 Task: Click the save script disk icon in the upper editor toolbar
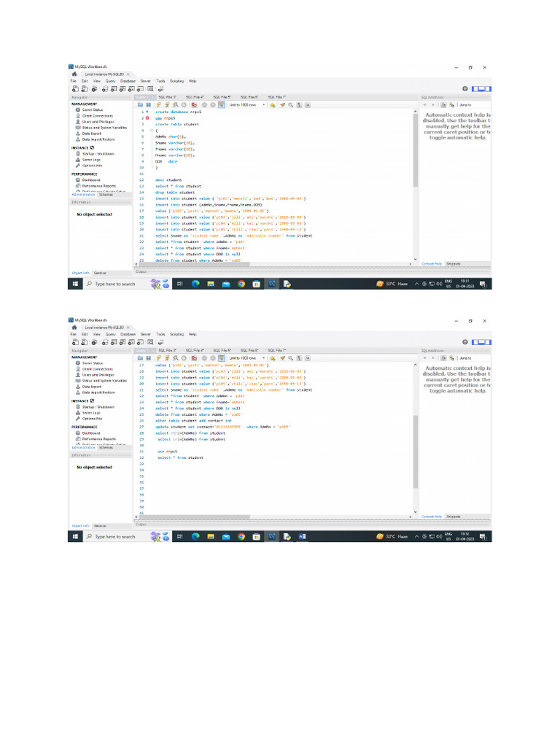[149, 105]
